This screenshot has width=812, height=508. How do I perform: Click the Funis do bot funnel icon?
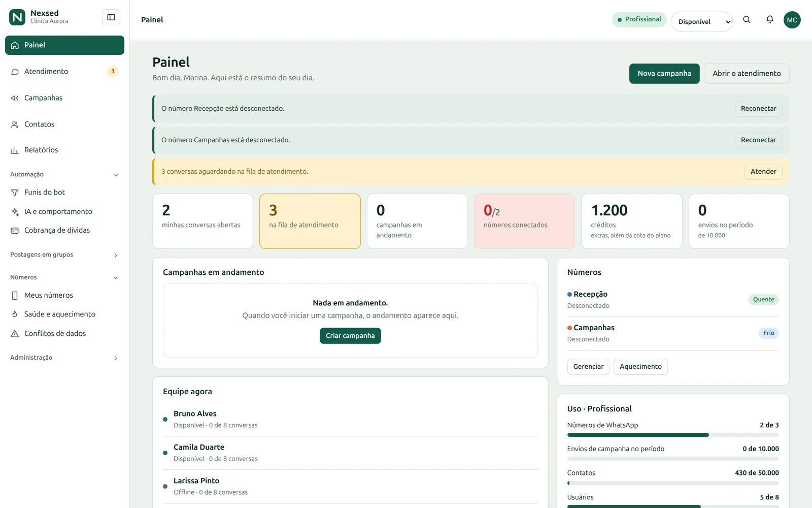tap(15, 193)
